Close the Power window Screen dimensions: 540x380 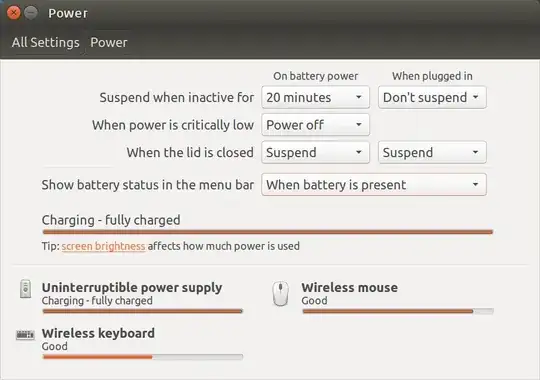pos(13,13)
